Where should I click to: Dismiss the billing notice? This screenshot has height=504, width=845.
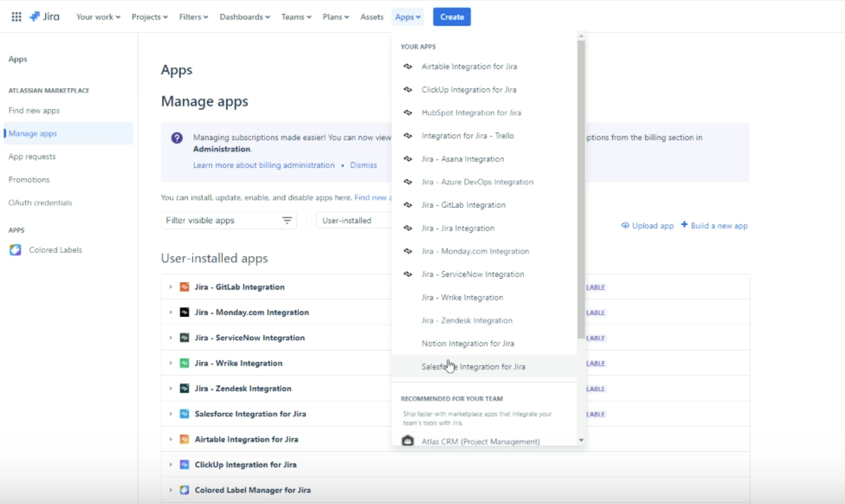click(363, 165)
